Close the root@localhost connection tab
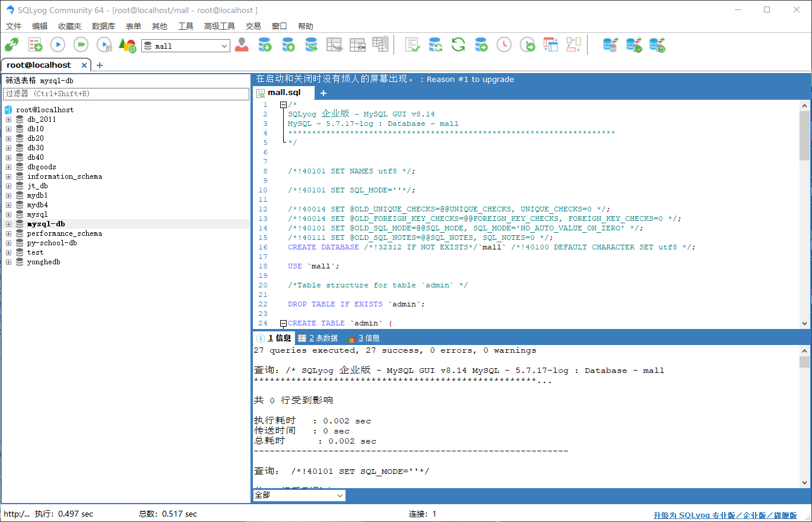This screenshot has height=522, width=812. 84,65
